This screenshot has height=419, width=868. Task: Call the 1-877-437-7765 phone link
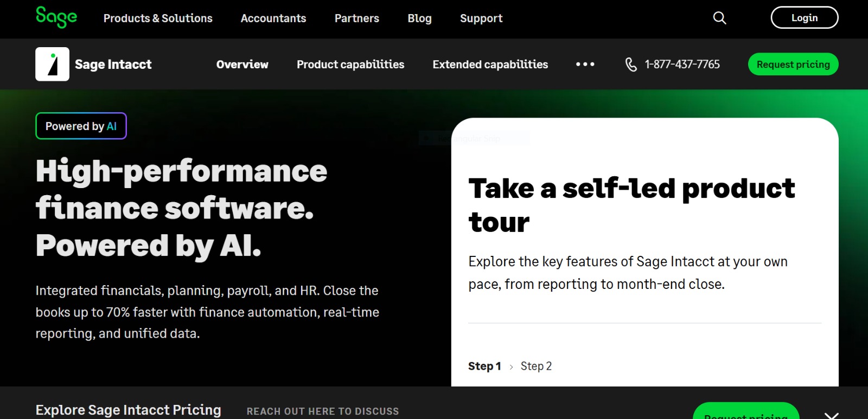(x=682, y=65)
